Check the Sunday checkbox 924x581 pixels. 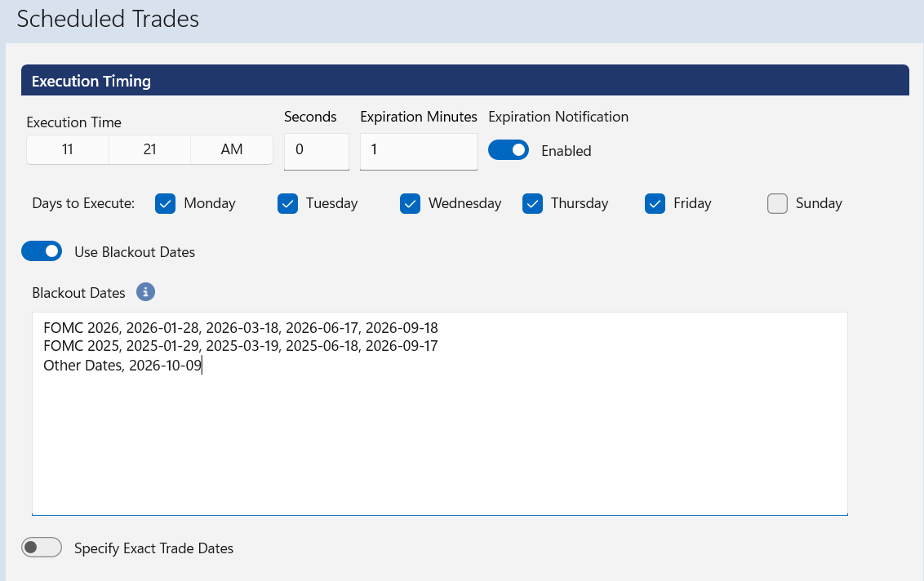pyautogui.click(x=777, y=204)
